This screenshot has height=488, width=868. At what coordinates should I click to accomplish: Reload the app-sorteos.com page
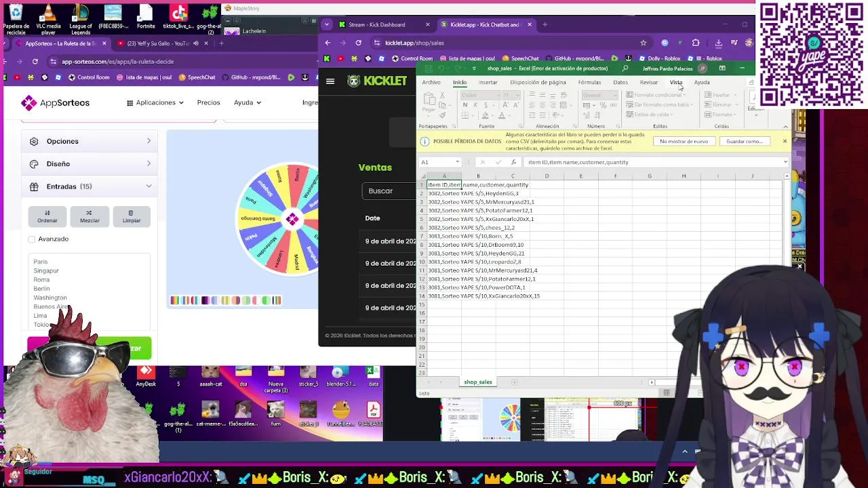click(35, 61)
